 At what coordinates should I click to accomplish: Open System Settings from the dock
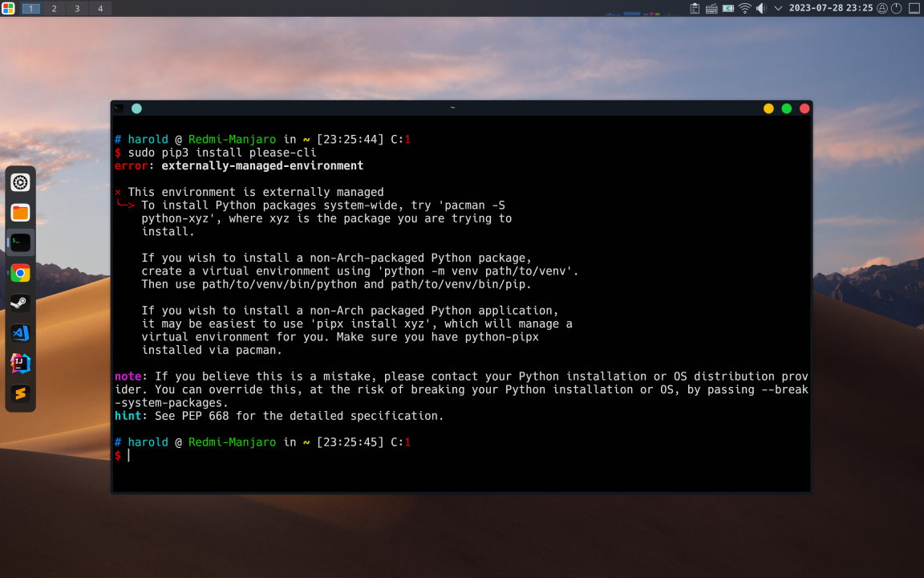coord(21,182)
